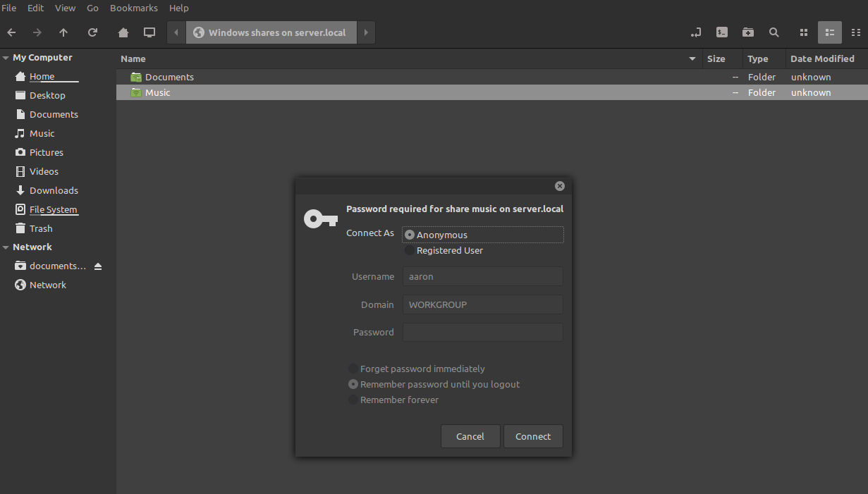Select Forget password immediately
The height and width of the screenshot is (494, 868).
coord(353,369)
